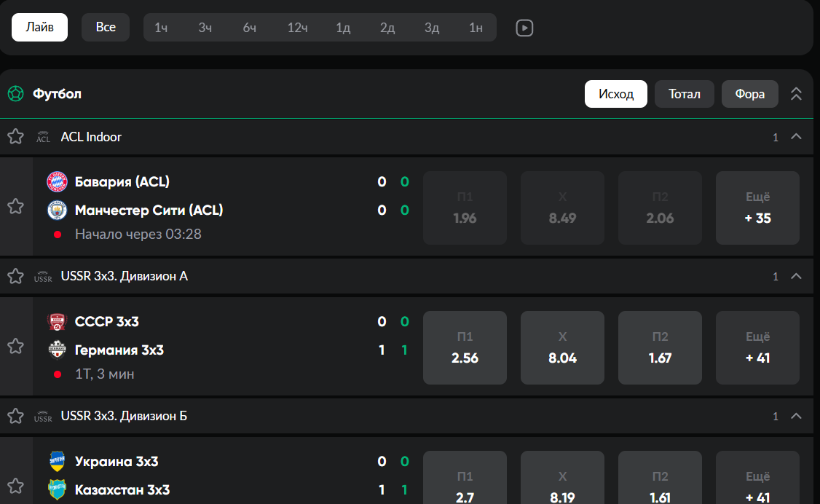Filter matches by 2д timeframe
The image size is (820, 504).
point(387,28)
